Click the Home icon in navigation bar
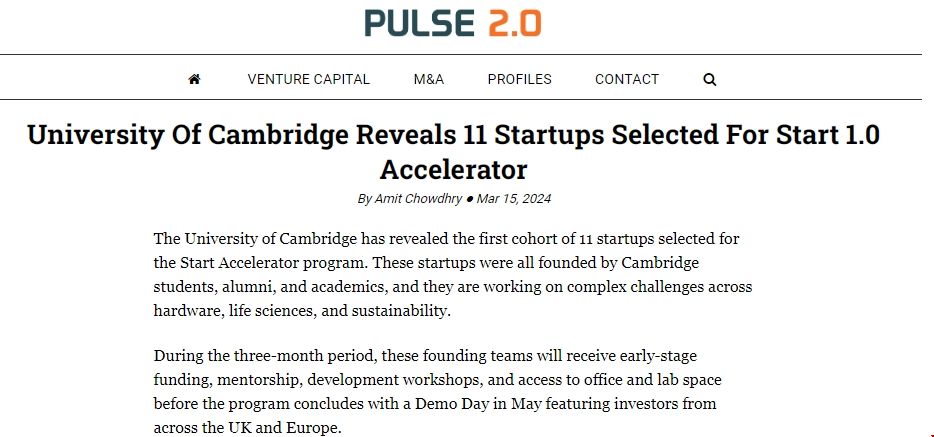This screenshot has width=934, height=437. click(194, 79)
